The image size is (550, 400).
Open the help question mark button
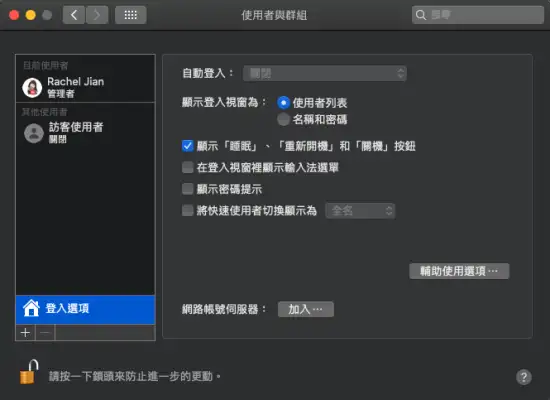tap(524, 377)
